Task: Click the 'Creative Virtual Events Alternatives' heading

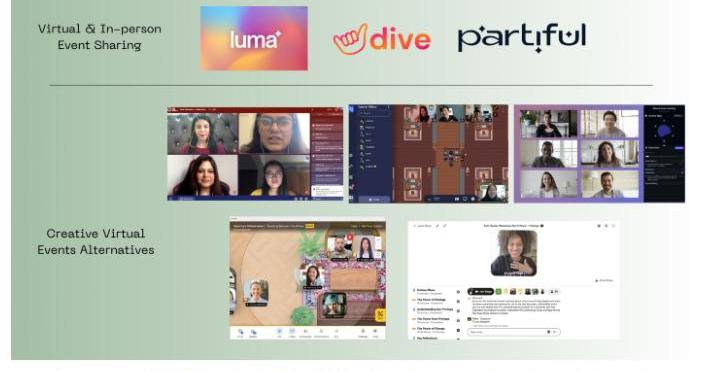Action: pos(96,242)
